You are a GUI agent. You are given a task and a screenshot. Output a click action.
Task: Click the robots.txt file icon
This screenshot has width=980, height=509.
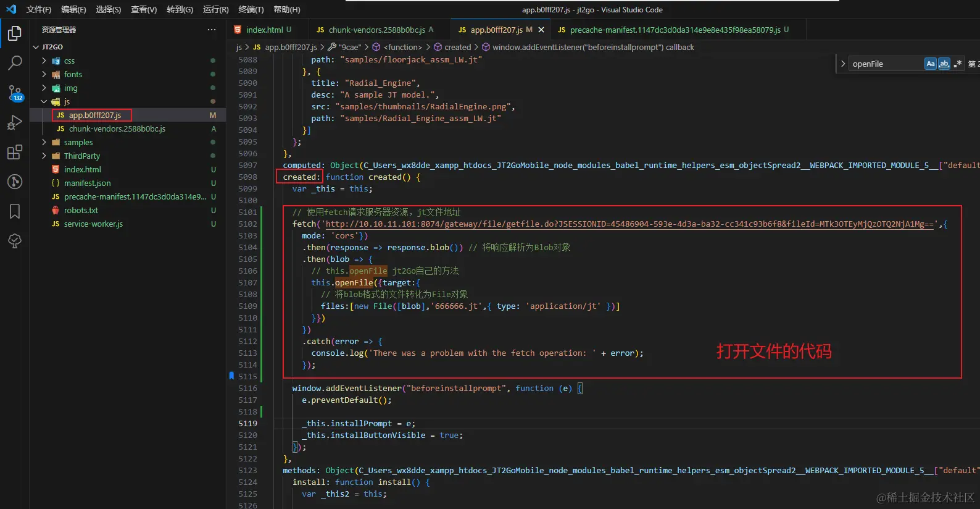pos(56,210)
